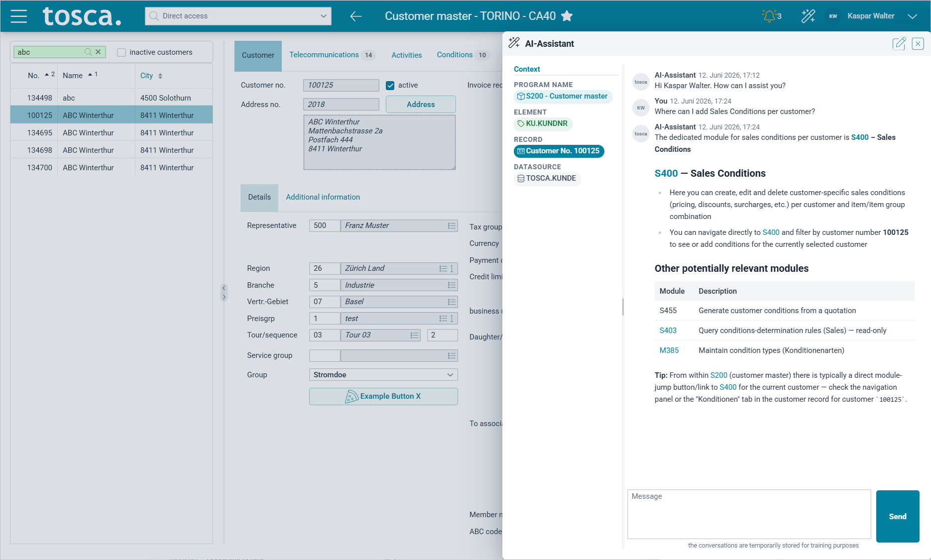Click the Context heading link
The image size is (931, 560).
[x=527, y=69]
